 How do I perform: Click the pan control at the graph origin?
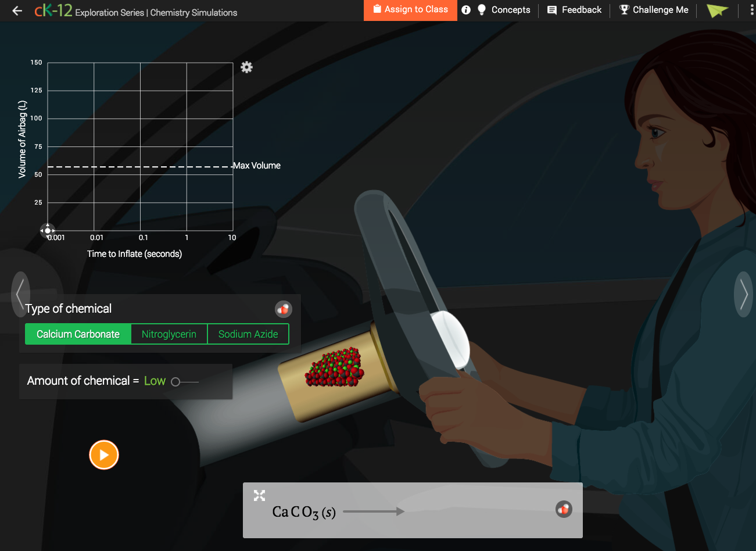[x=47, y=231]
